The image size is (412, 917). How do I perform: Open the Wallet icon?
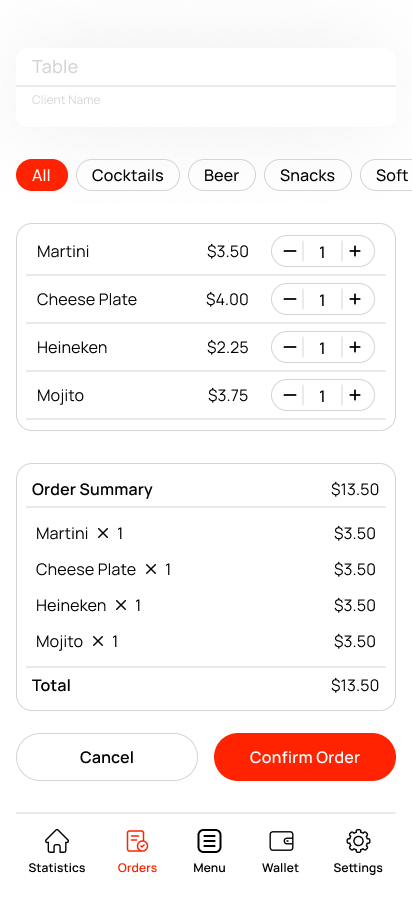[281, 841]
